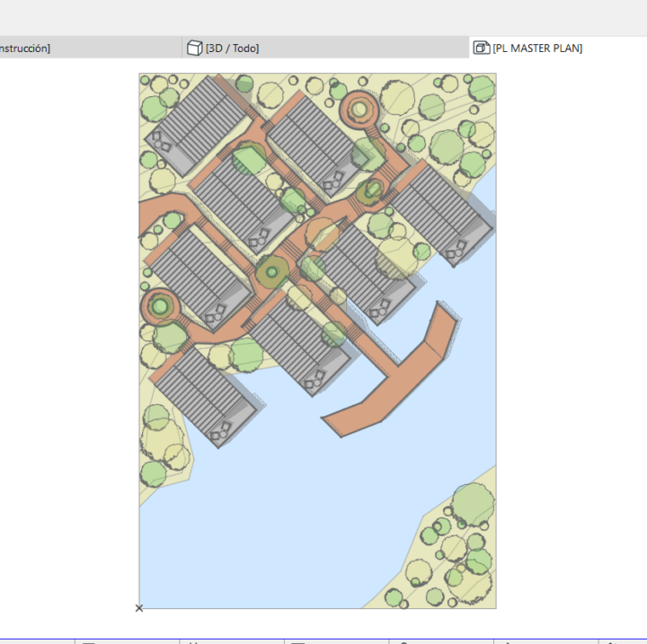Click the X origin marker below the plan
647x644 pixels.
(x=139, y=608)
